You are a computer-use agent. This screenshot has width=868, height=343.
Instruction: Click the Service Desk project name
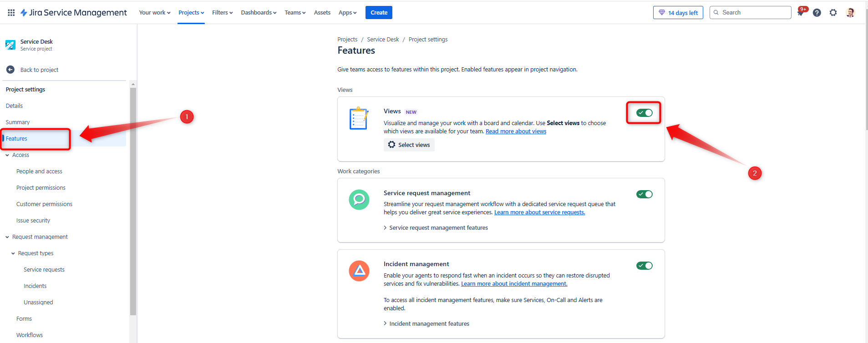click(x=36, y=41)
